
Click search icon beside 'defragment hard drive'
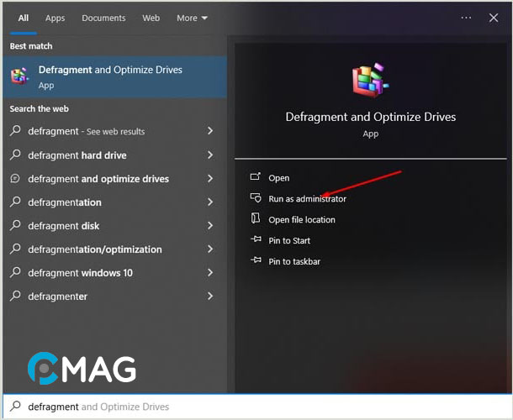coord(15,155)
